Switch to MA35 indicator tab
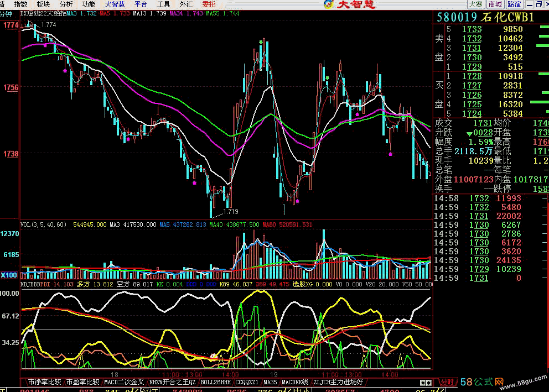 [270, 382]
